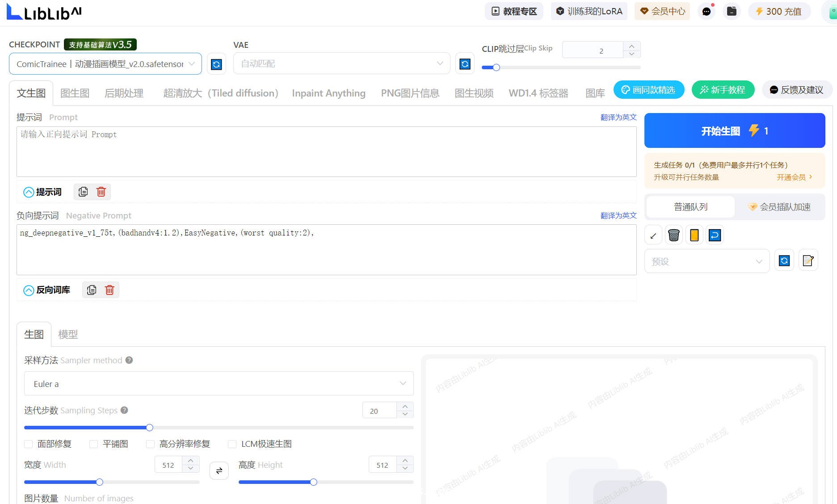This screenshot has height=504, width=837.
Task: Copy the positive prompt text
Action: tap(83, 192)
